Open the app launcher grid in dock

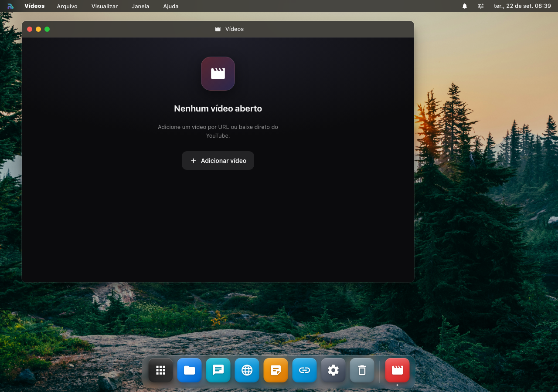[161, 370]
